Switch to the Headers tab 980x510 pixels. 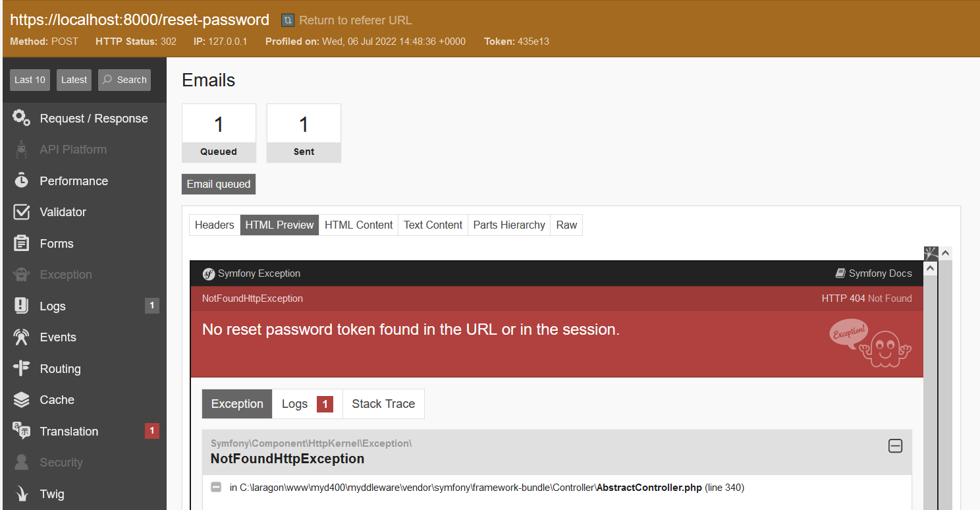[214, 225]
